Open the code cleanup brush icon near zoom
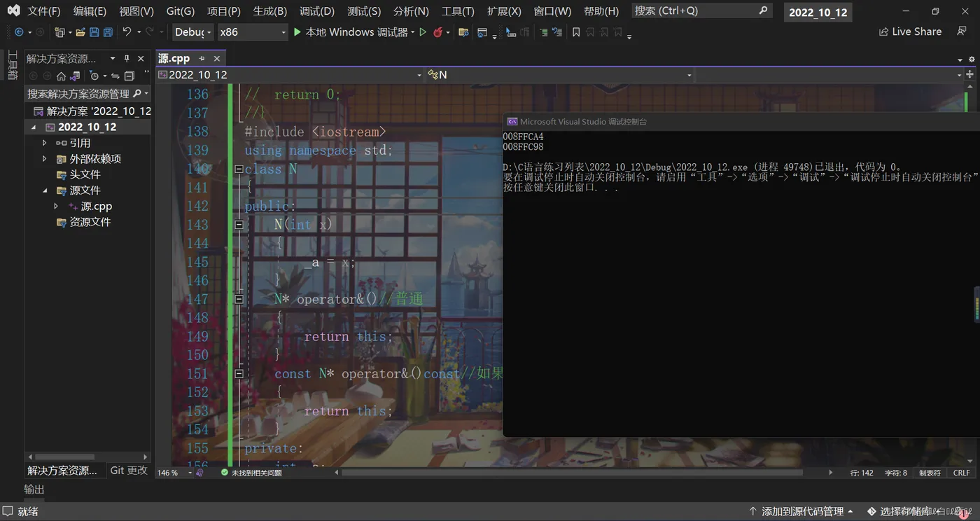The width and height of the screenshot is (980, 521). (x=200, y=473)
